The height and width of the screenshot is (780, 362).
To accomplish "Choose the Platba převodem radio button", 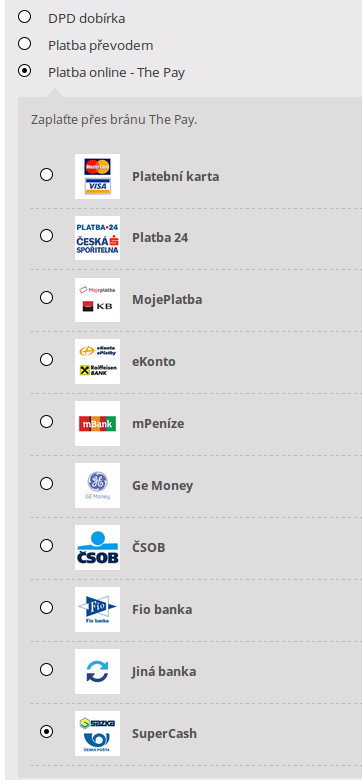I will 24,44.
